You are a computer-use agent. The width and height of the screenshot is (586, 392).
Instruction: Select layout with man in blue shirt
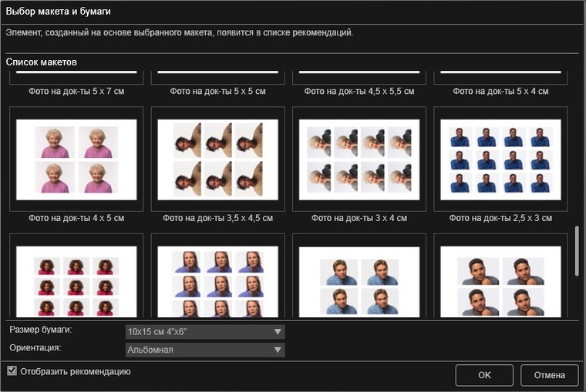tap(359, 277)
